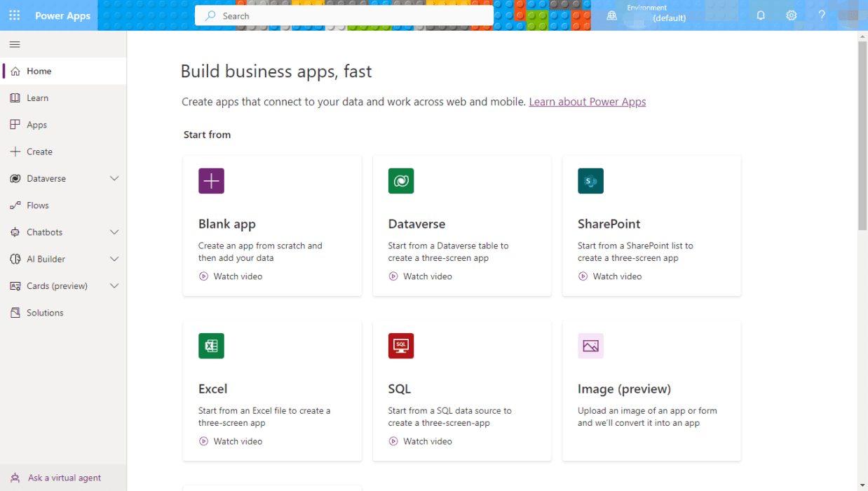Open the settings gear
This screenshot has width=868, height=491.
coord(792,15)
